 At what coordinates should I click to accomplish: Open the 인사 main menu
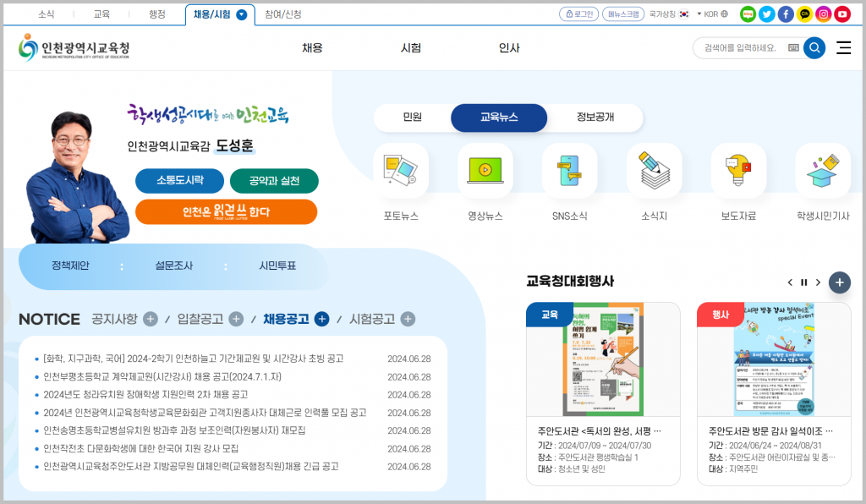point(508,48)
